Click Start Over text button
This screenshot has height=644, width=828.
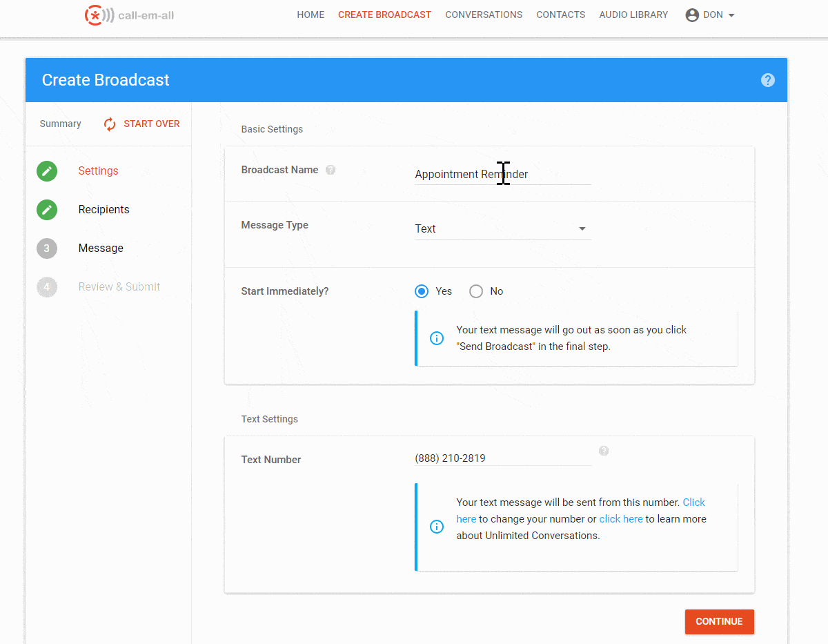tap(152, 124)
